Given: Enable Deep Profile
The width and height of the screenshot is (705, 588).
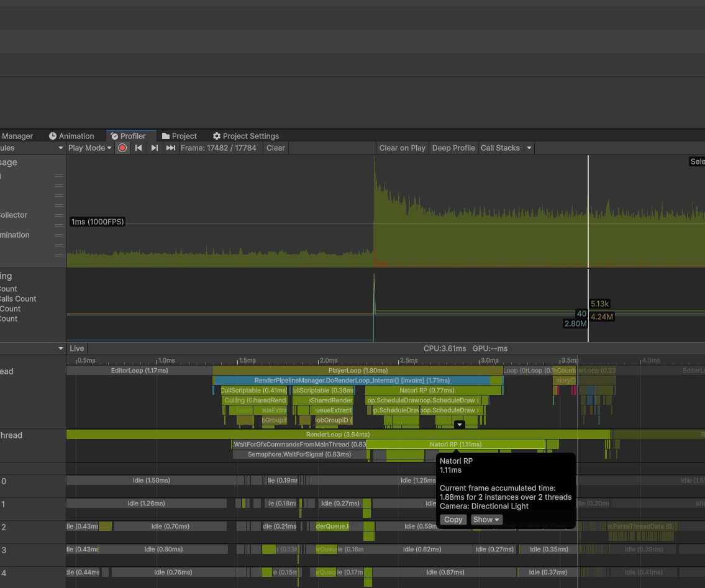Looking at the screenshot, I should click(x=453, y=148).
